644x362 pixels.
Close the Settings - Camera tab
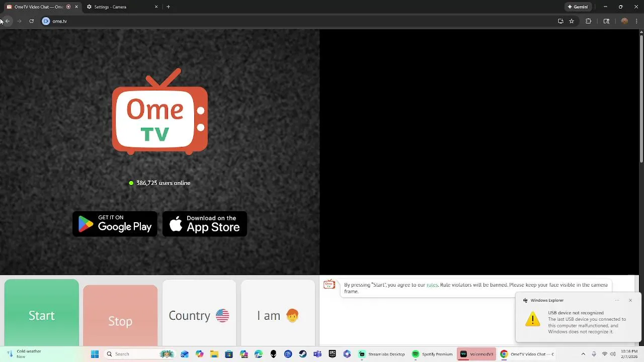156,7
